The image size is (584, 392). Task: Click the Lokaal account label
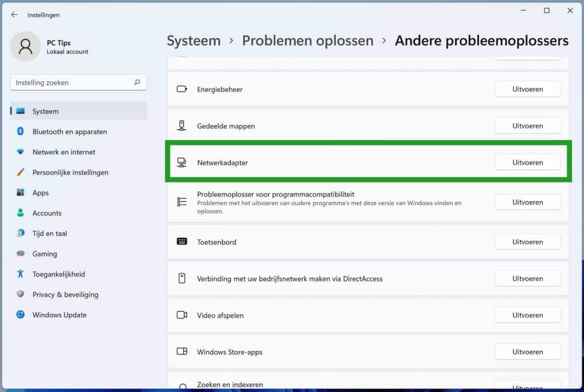67,52
